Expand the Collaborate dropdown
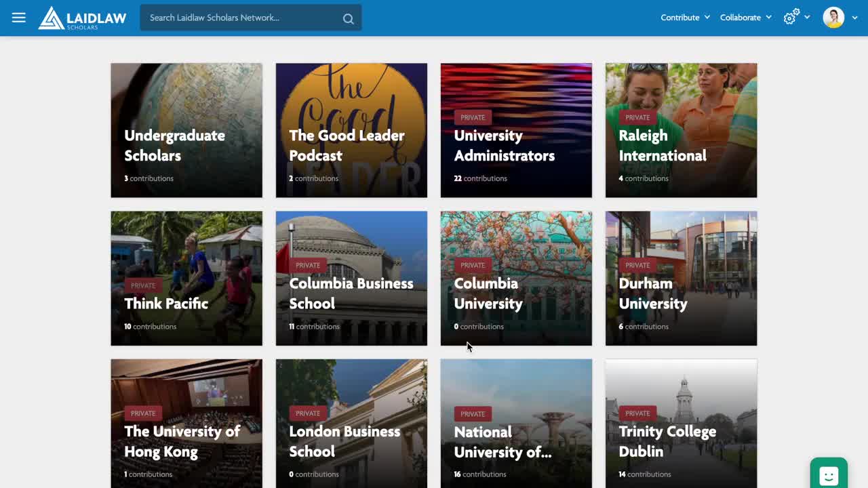Screen dimensions: 868x488 745,18
